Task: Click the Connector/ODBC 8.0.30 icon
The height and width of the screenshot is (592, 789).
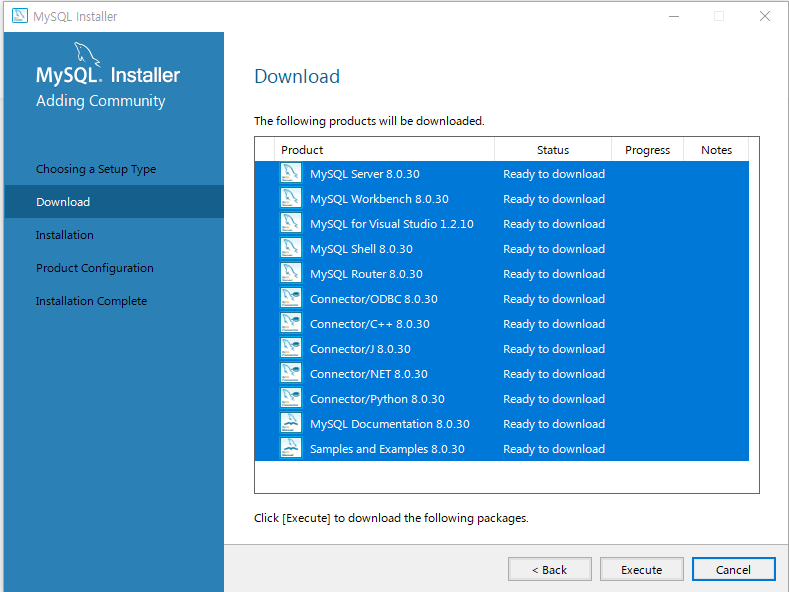Action: (291, 299)
